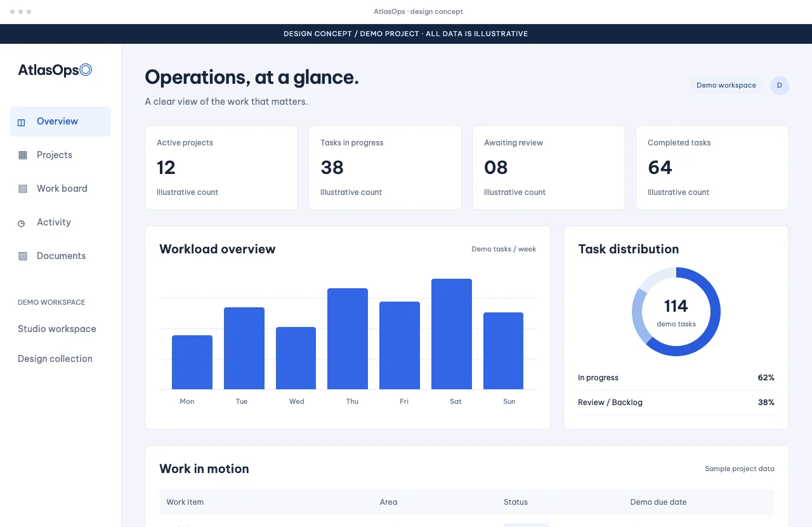Click the Mon bar in Workload chart
Screen dimensions: 812x527
pos(192,362)
